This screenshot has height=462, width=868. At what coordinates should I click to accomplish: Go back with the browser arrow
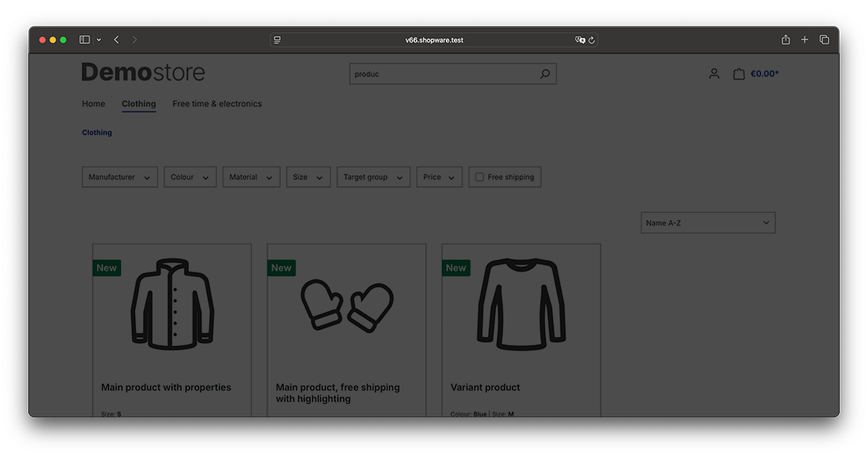116,40
